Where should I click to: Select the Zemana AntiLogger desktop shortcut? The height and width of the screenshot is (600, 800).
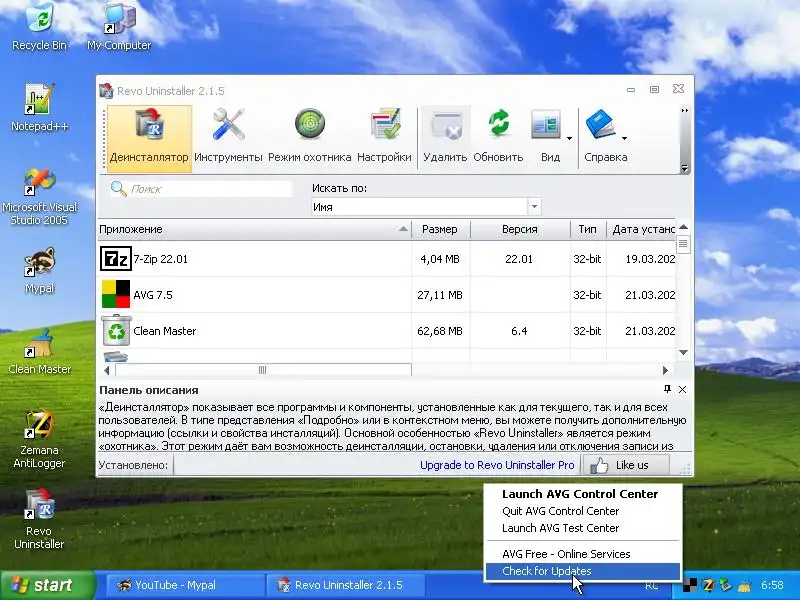pyautogui.click(x=39, y=439)
